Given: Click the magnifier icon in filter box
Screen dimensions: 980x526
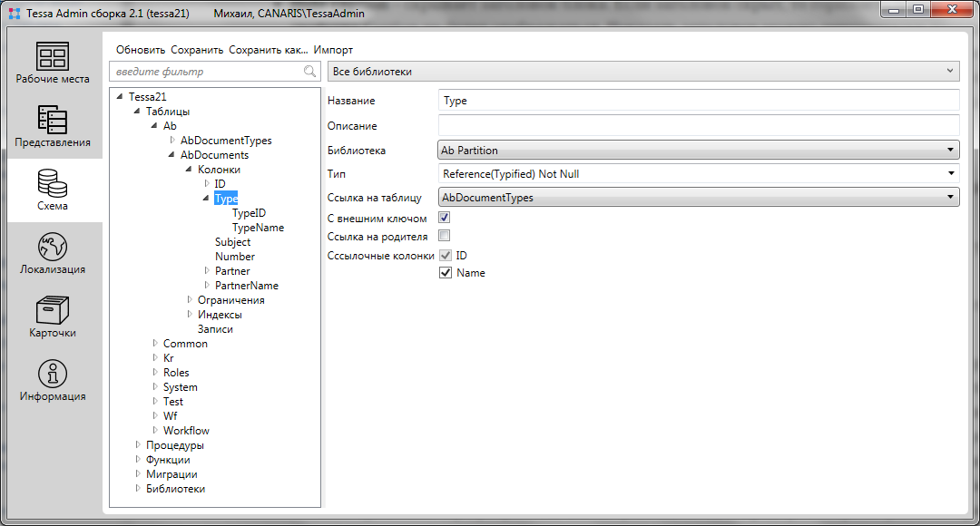Looking at the screenshot, I should (310, 72).
